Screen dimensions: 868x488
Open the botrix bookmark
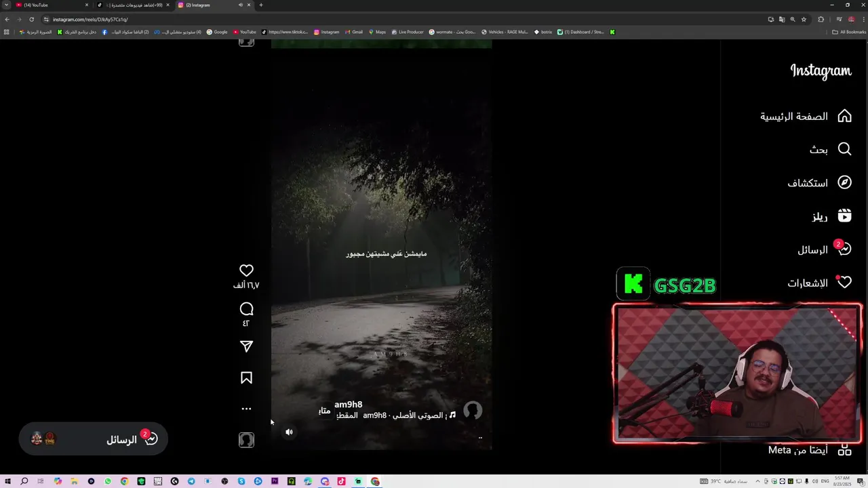[x=543, y=32]
